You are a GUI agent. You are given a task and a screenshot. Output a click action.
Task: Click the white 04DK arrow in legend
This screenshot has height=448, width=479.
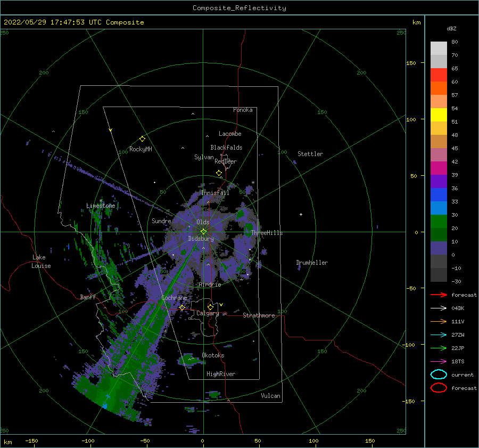click(439, 308)
